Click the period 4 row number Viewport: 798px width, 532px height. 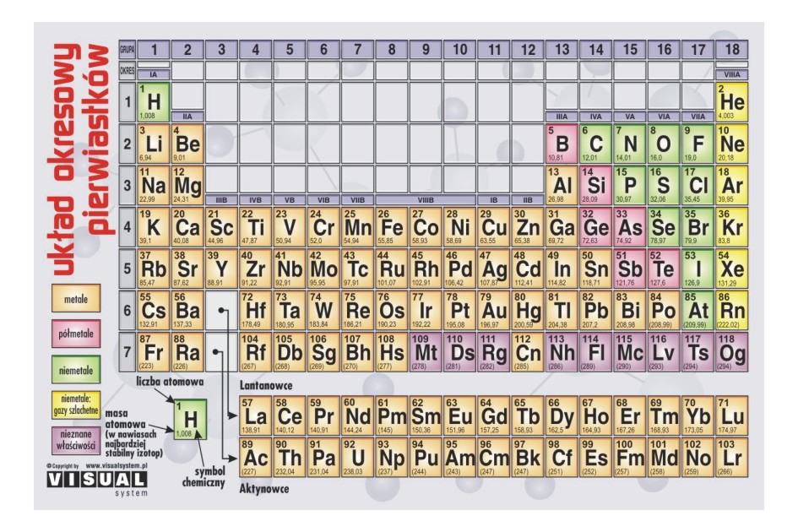(x=128, y=226)
